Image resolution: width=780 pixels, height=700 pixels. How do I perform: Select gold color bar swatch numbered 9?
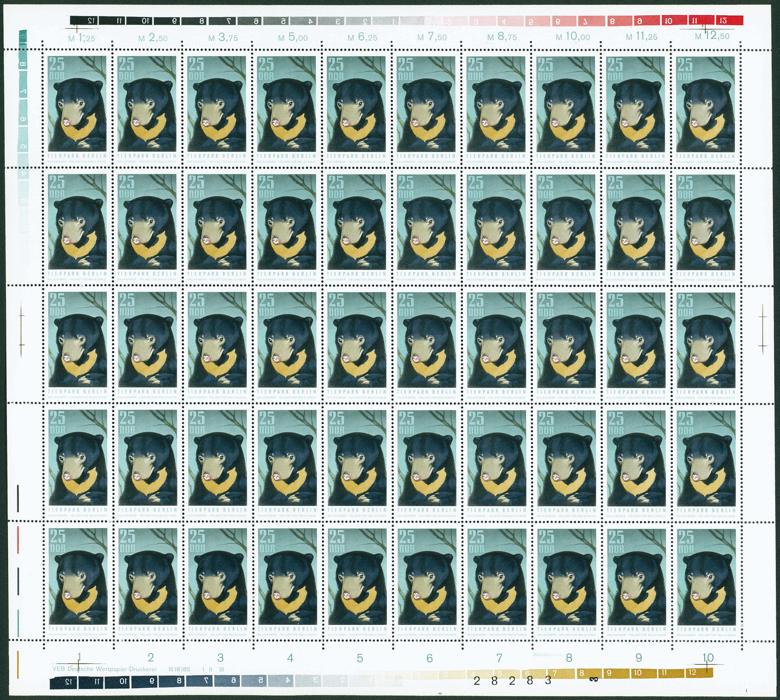pyautogui.click(x=617, y=673)
